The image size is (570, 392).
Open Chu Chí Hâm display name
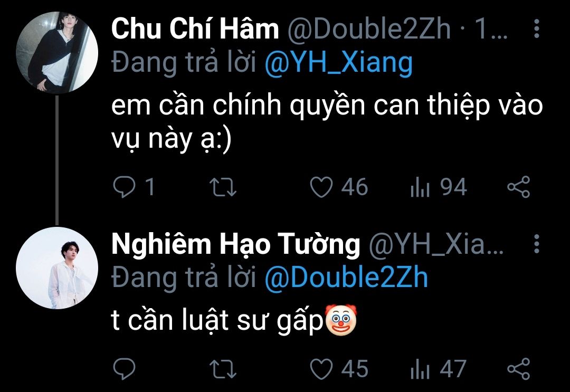pos(195,28)
